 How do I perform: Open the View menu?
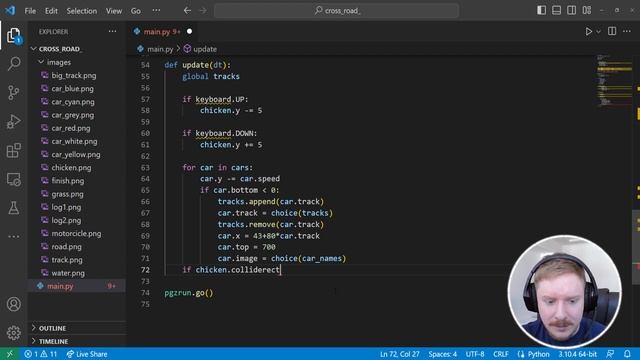[x=114, y=11]
